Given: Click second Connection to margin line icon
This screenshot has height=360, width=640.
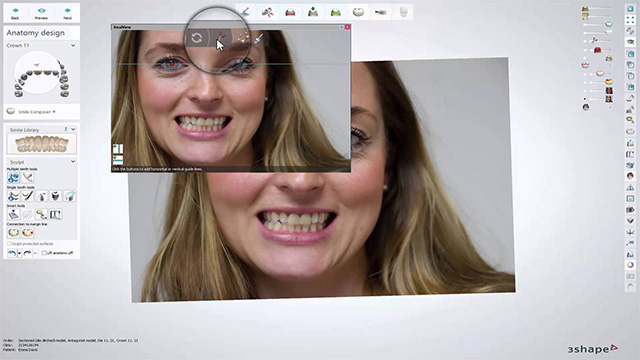Looking at the screenshot, I should [27, 233].
